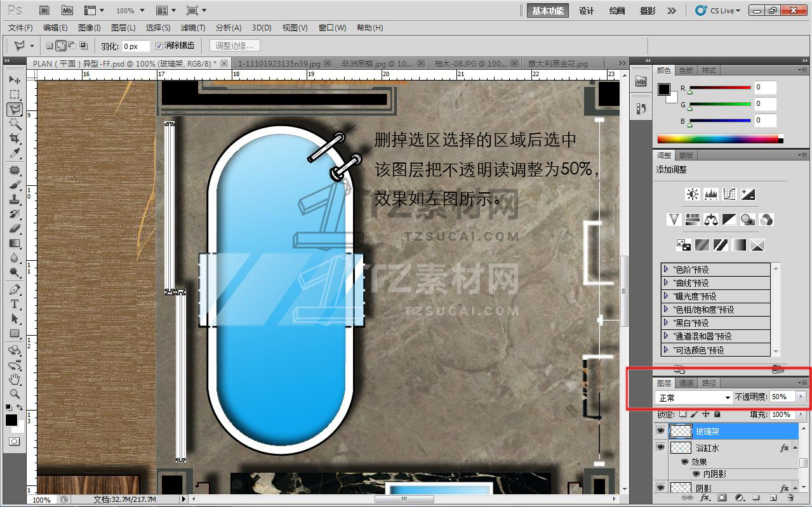Screen dimensions: 812x507
Task: Switch to the 路径 tab
Action: pos(709,383)
